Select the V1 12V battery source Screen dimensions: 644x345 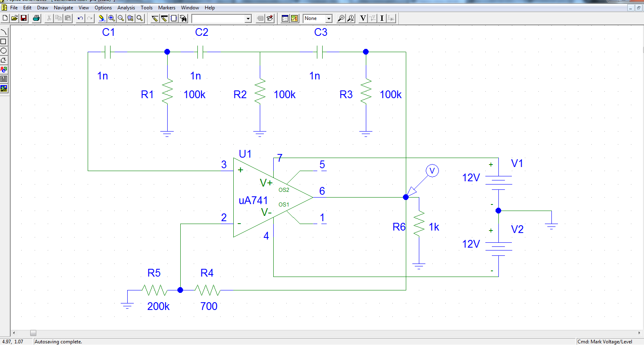pyautogui.click(x=498, y=183)
